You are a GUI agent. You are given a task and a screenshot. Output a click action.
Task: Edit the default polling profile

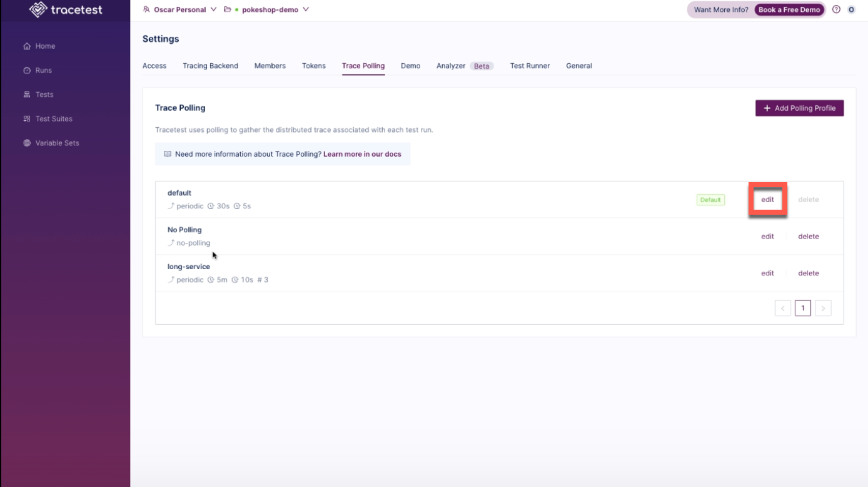pos(767,200)
